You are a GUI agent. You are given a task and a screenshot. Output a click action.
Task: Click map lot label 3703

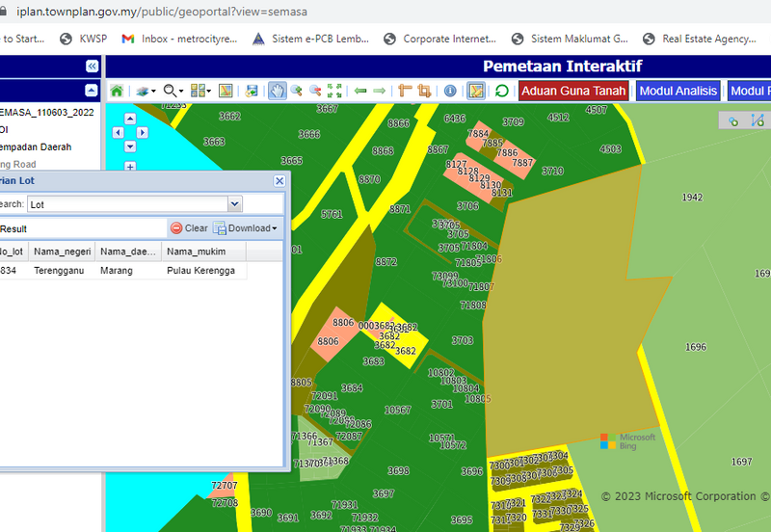[463, 340]
